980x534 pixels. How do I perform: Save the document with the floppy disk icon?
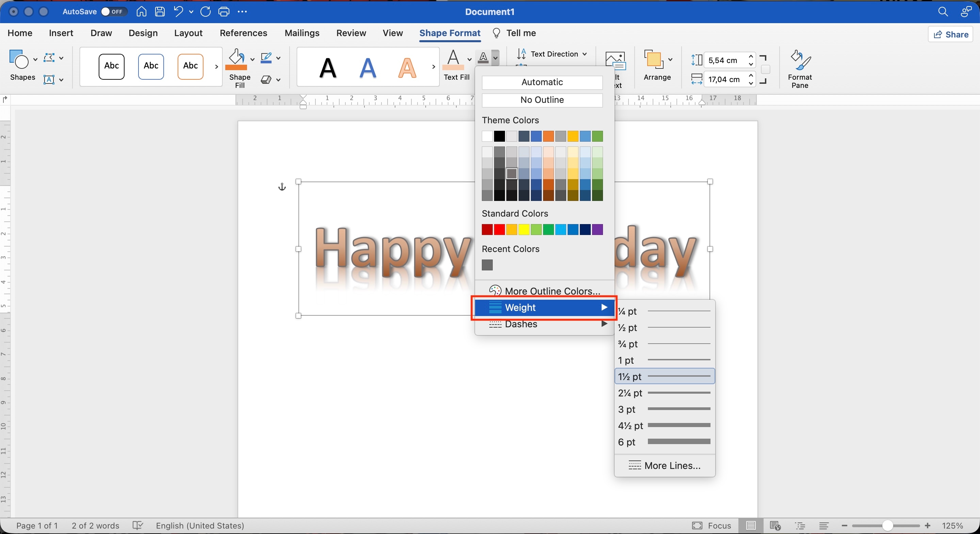(x=160, y=12)
